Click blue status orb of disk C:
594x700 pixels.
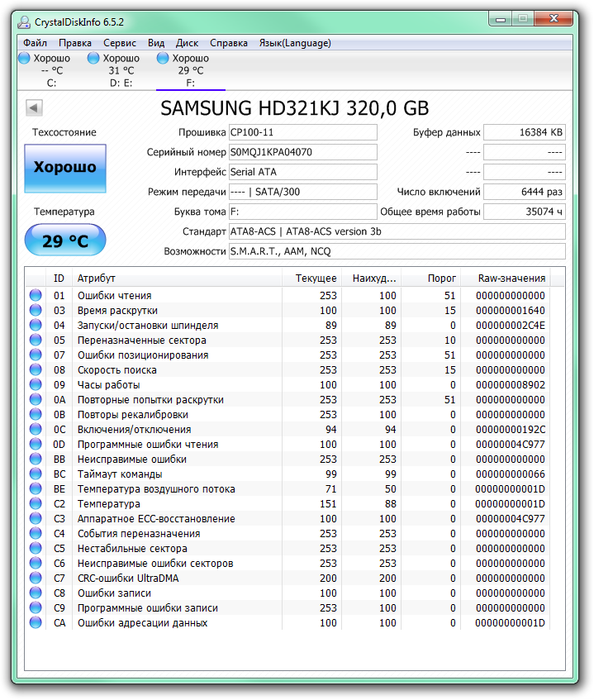[24, 58]
